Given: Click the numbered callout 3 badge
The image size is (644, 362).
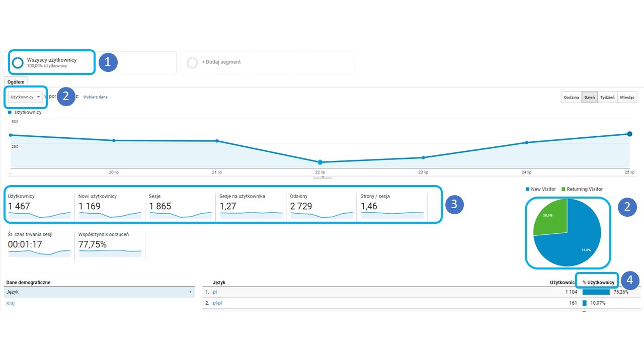Looking at the screenshot, I should [x=454, y=204].
